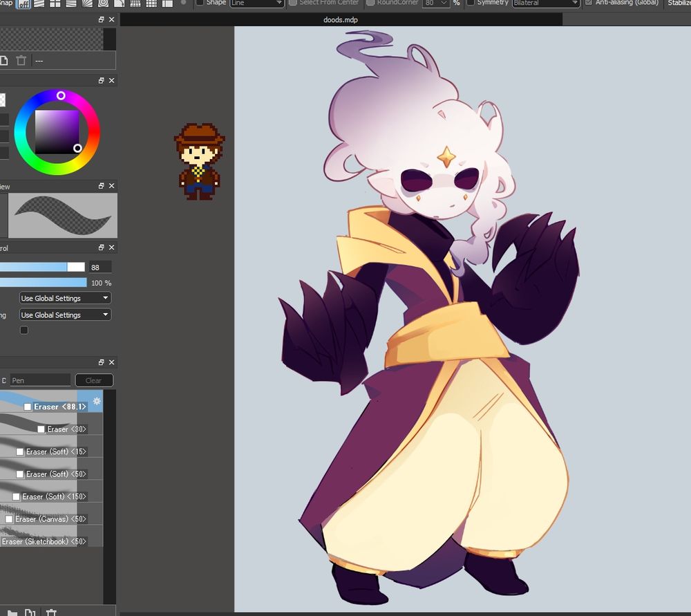Enable the Symmetry checkbox
The width and height of the screenshot is (691, 616).
point(471,3)
